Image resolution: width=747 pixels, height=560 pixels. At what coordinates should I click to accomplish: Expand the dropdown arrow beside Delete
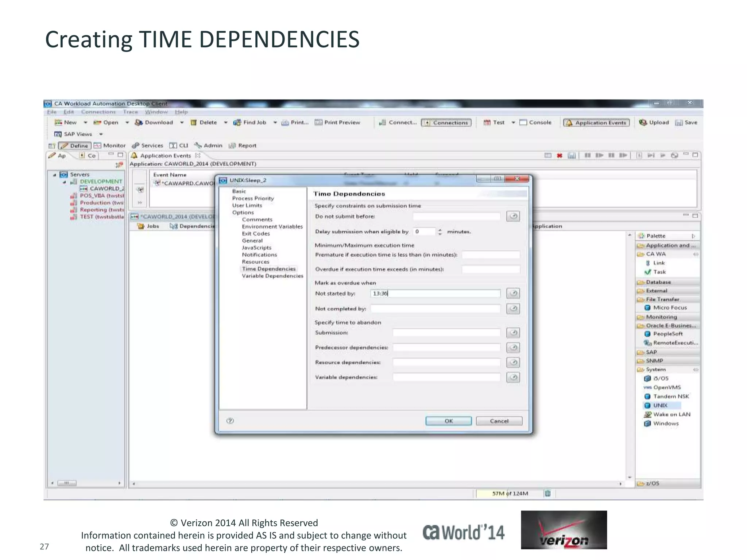pos(225,122)
